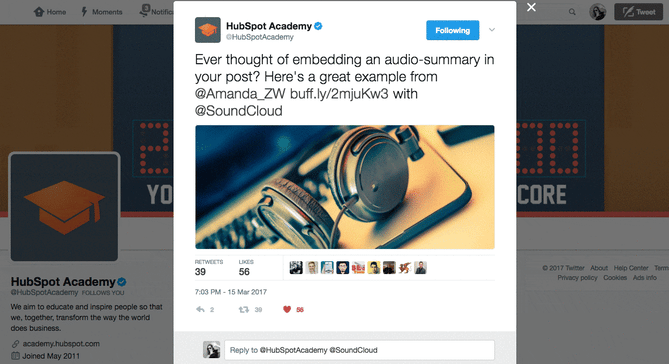The image size is (669, 364).
Task: Open the academy.hubspot.com profile link
Action: (61, 344)
